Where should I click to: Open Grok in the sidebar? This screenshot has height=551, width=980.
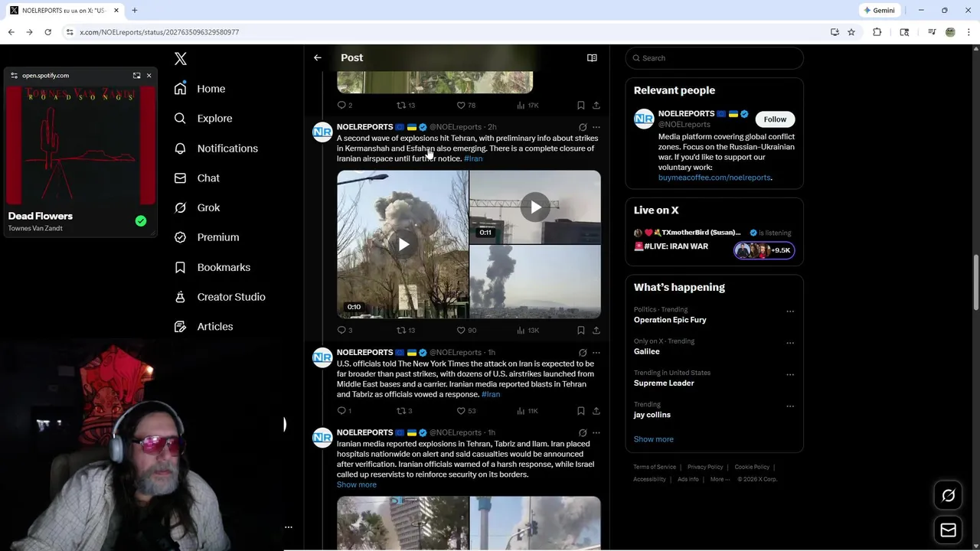197,208
